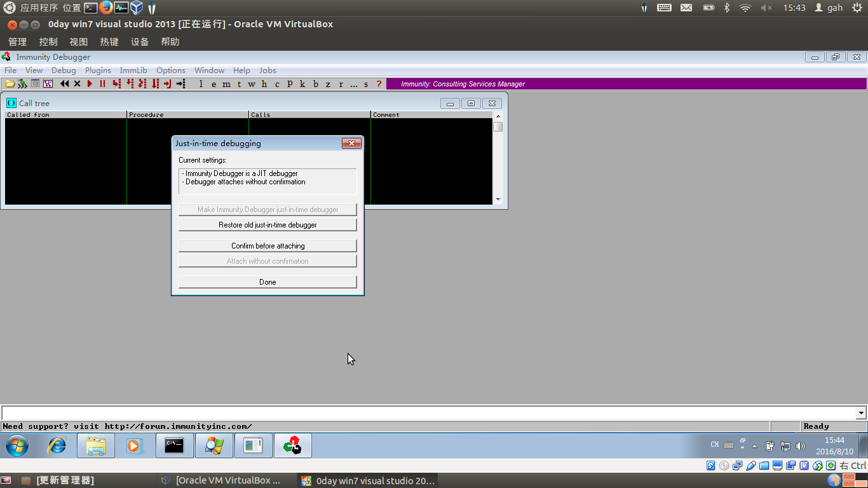Show Breakpoints with 'b' toolbar button
This screenshot has height=488, width=868.
pos(315,84)
